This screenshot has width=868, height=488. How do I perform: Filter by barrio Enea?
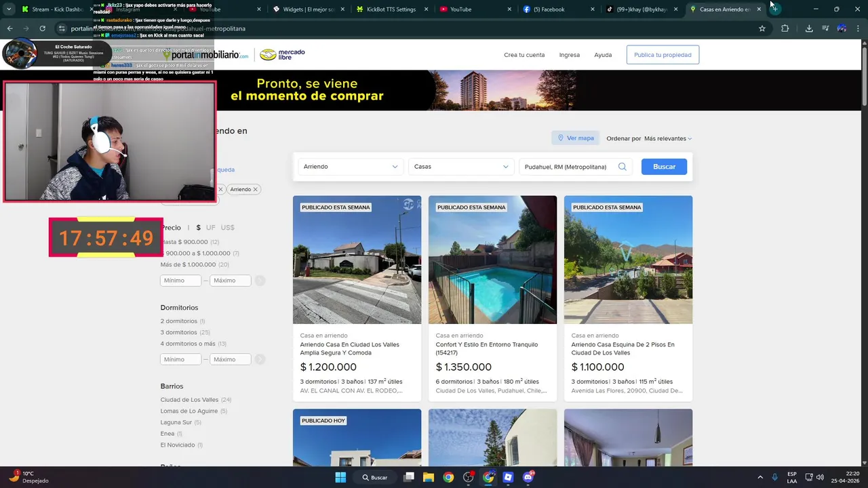(x=167, y=434)
